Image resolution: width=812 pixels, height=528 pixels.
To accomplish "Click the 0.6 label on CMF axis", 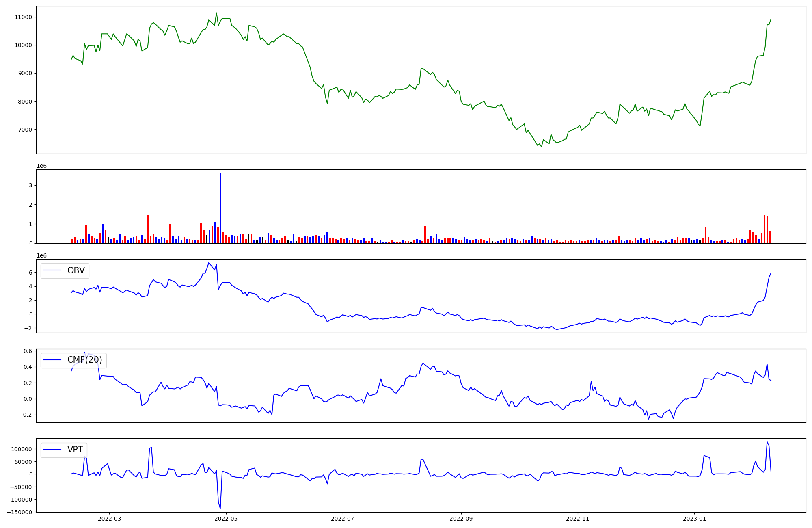I will pos(28,351).
